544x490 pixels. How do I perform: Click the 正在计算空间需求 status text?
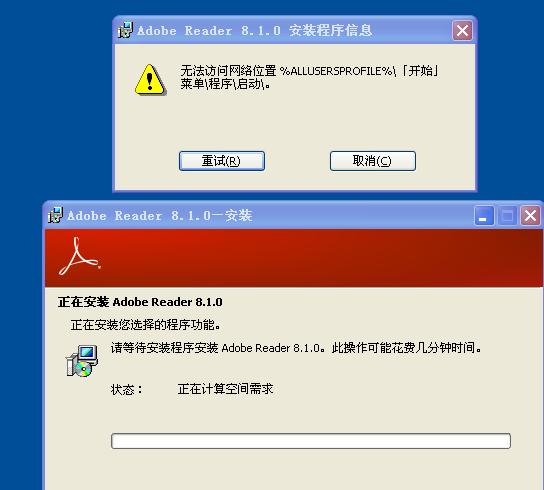click(x=225, y=389)
